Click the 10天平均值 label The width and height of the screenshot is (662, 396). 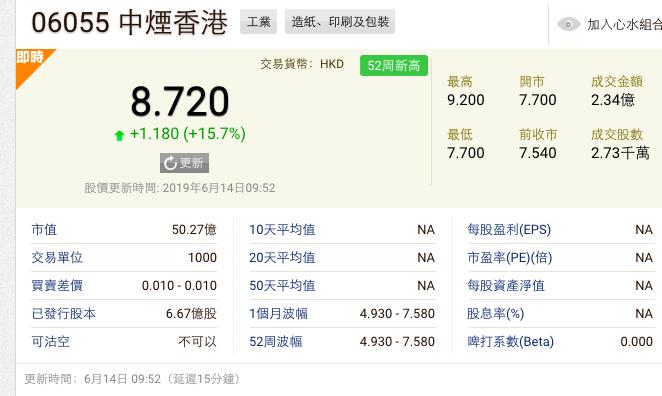pos(282,230)
